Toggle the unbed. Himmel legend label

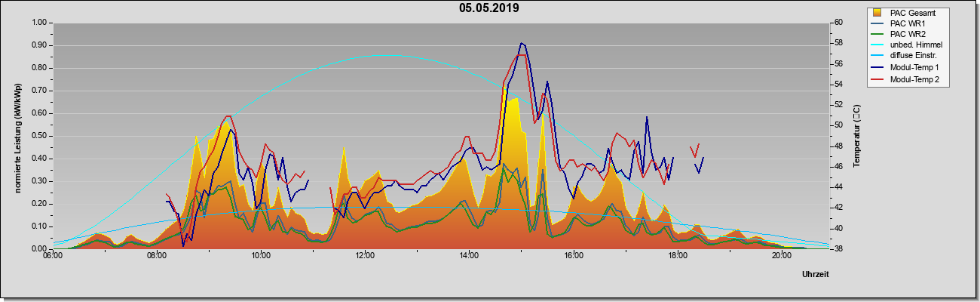tap(917, 46)
